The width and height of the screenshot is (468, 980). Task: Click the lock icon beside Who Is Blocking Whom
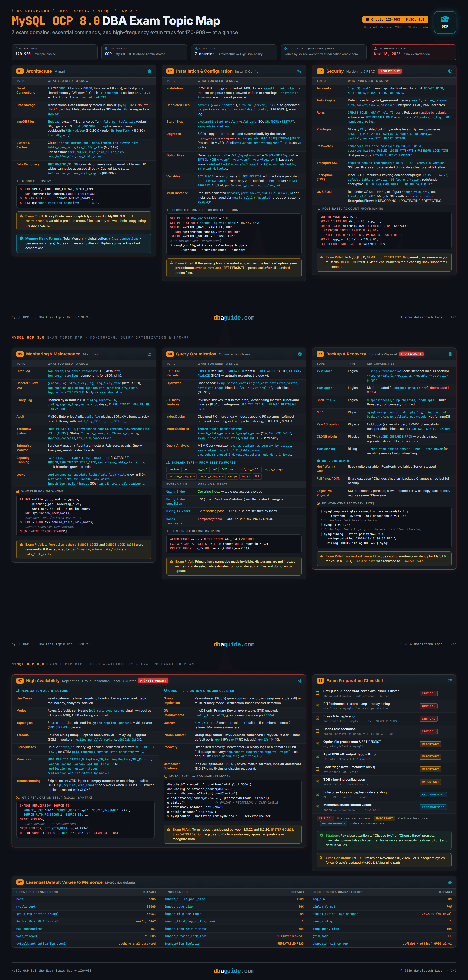pyautogui.click(x=18, y=491)
